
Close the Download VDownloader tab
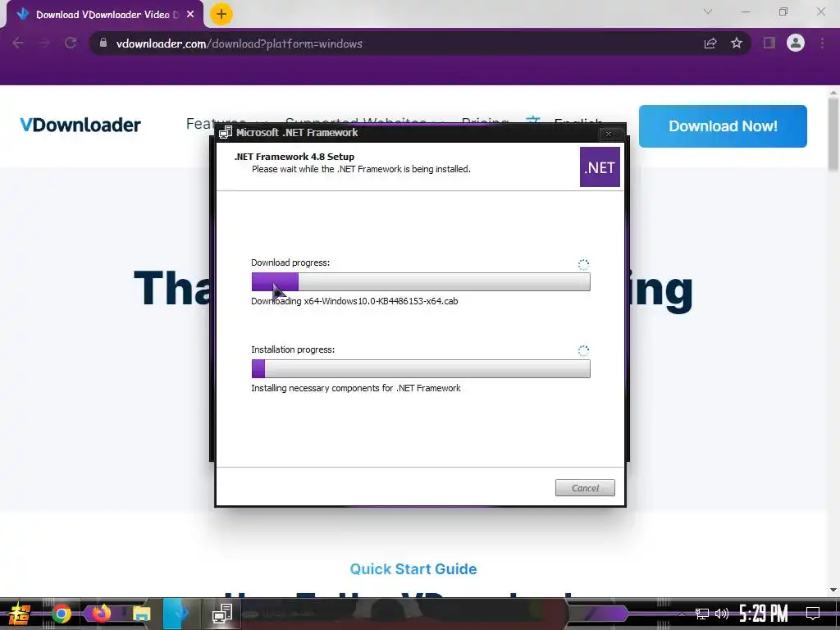[x=190, y=15]
